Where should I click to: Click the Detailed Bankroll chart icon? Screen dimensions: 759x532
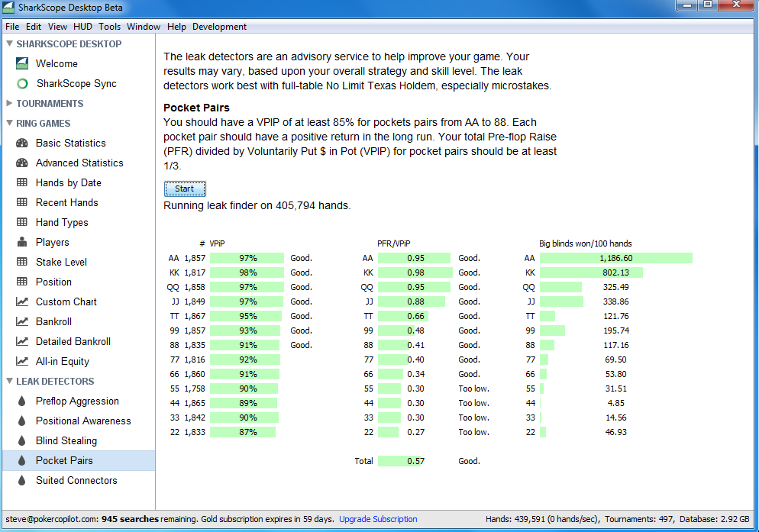click(22, 341)
